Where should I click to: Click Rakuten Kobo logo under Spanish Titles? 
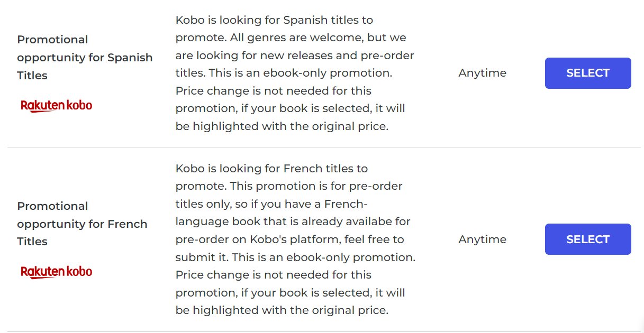pyautogui.click(x=57, y=106)
